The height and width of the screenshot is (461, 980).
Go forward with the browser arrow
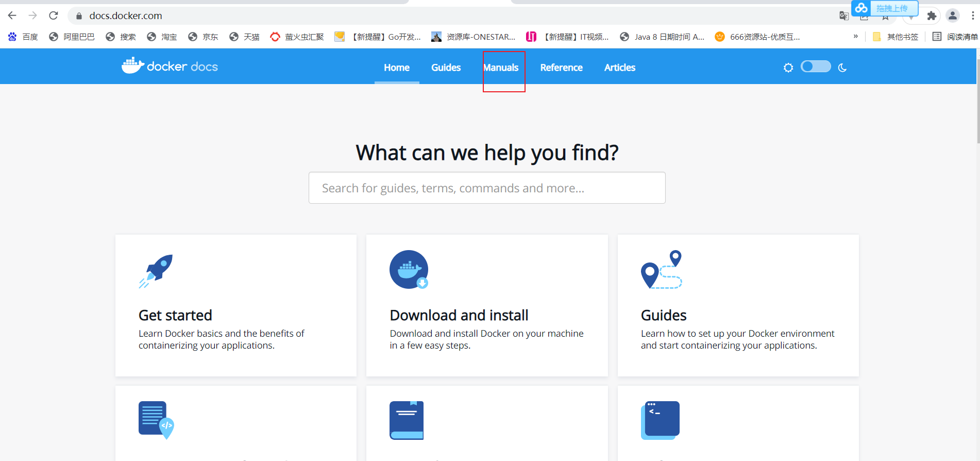click(x=33, y=15)
